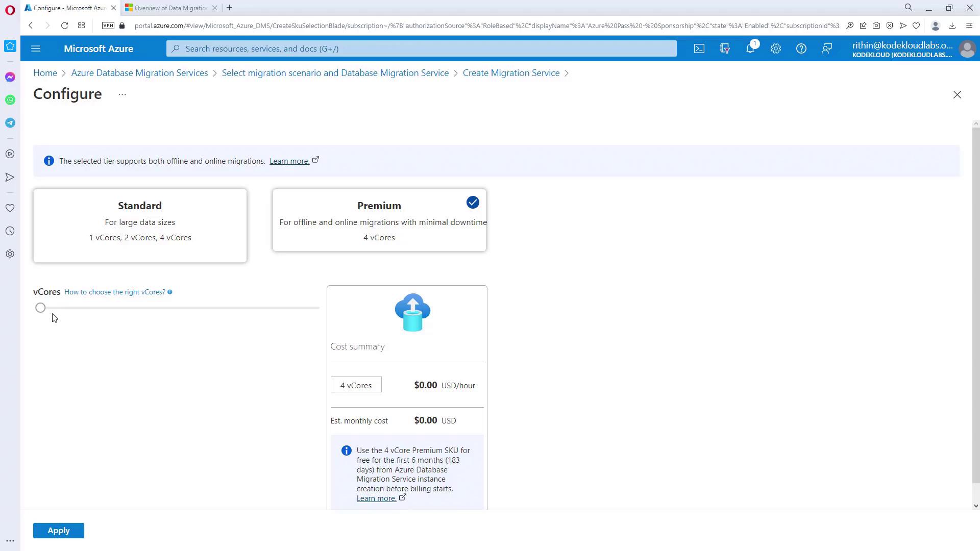
Task: Select the Standard pricing tier card
Action: (x=140, y=226)
